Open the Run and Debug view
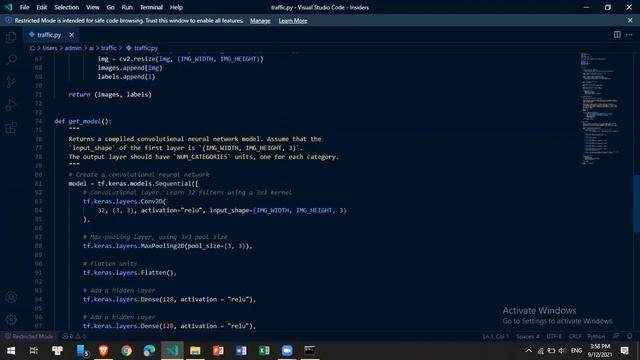Screen dimensions: 640x360 [x=11, y=105]
